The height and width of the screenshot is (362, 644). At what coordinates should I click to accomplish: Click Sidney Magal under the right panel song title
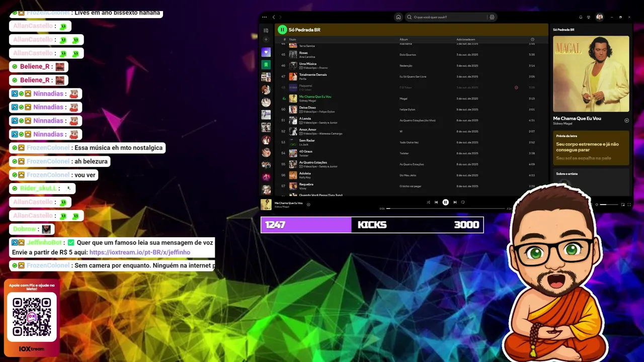click(x=562, y=123)
